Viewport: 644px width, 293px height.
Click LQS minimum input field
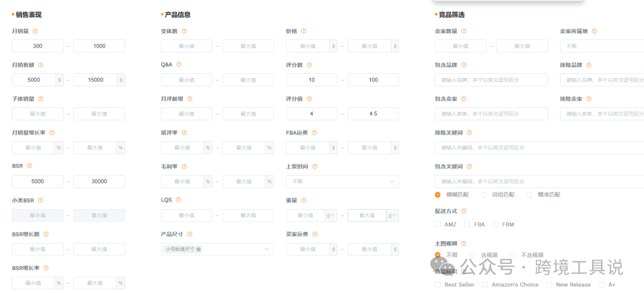click(187, 216)
